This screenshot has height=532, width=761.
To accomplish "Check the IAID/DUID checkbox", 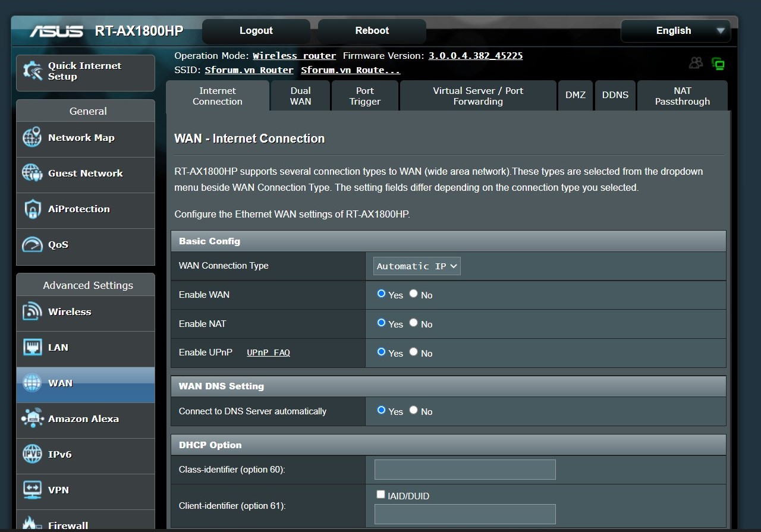I will pos(381,495).
